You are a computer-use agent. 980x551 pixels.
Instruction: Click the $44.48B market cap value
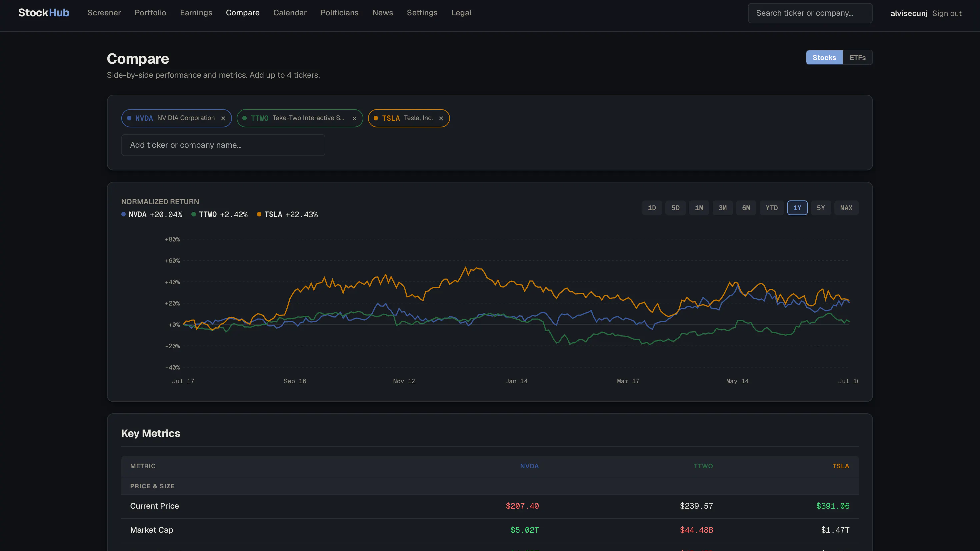pos(696,530)
